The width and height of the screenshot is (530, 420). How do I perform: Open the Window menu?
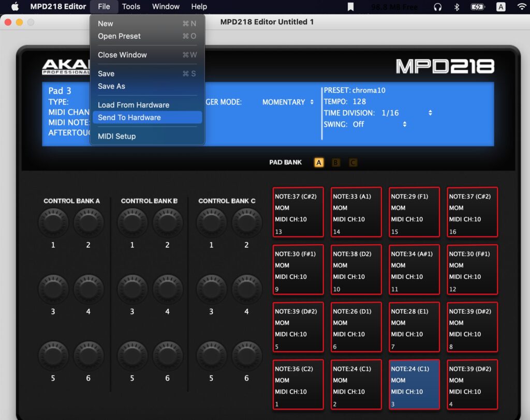[166, 6]
